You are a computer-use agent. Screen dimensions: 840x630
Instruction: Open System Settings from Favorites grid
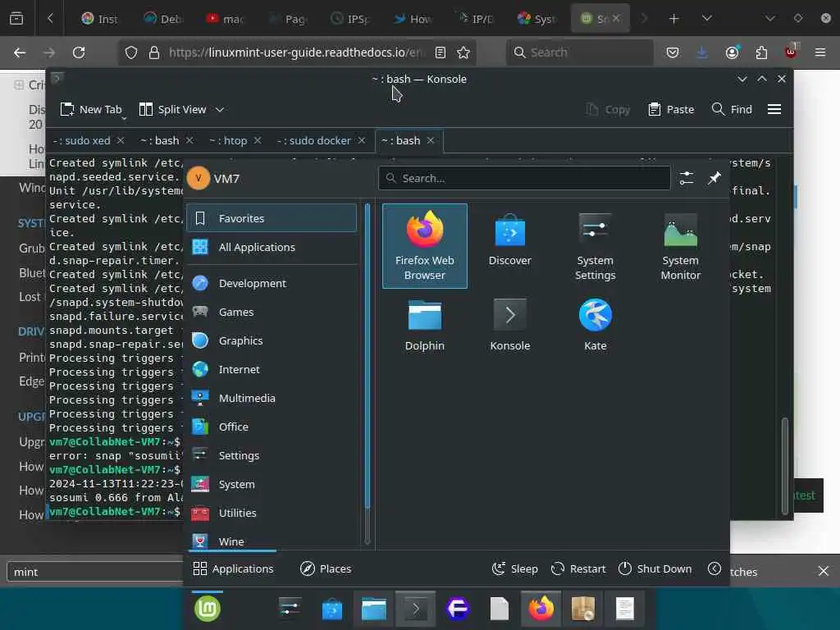pos(596,246)
